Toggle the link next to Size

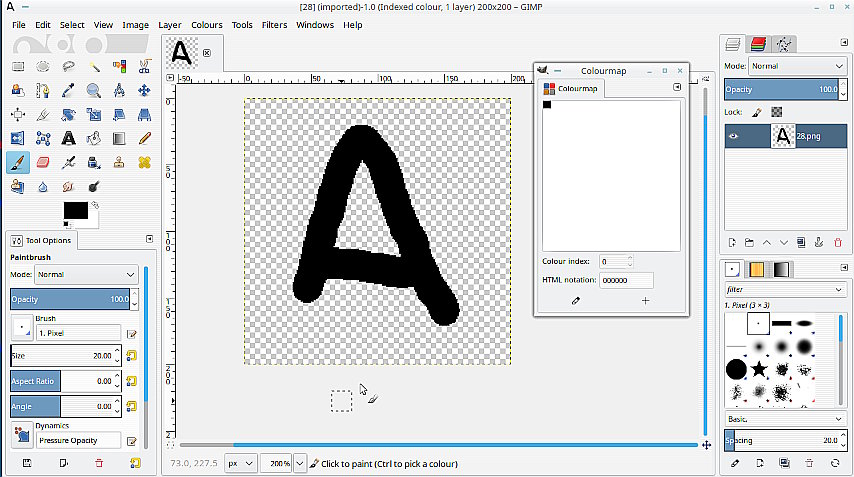(x=131, y=356)
